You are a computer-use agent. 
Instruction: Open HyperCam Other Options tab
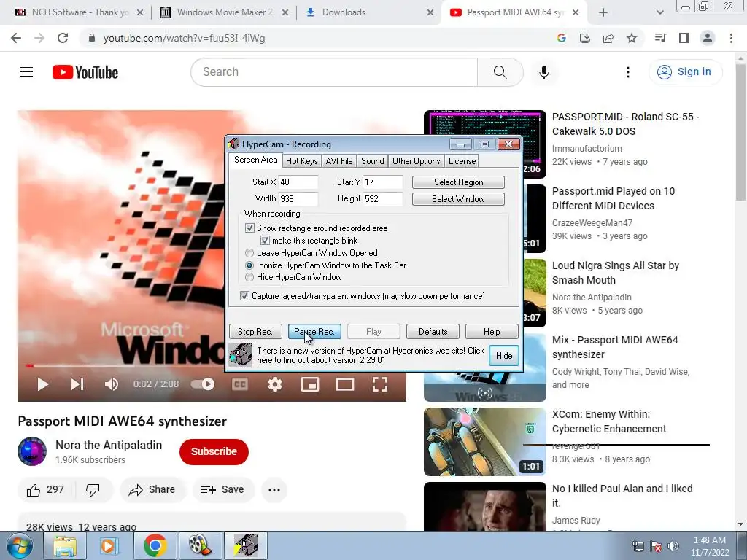(x=417, y=161)
